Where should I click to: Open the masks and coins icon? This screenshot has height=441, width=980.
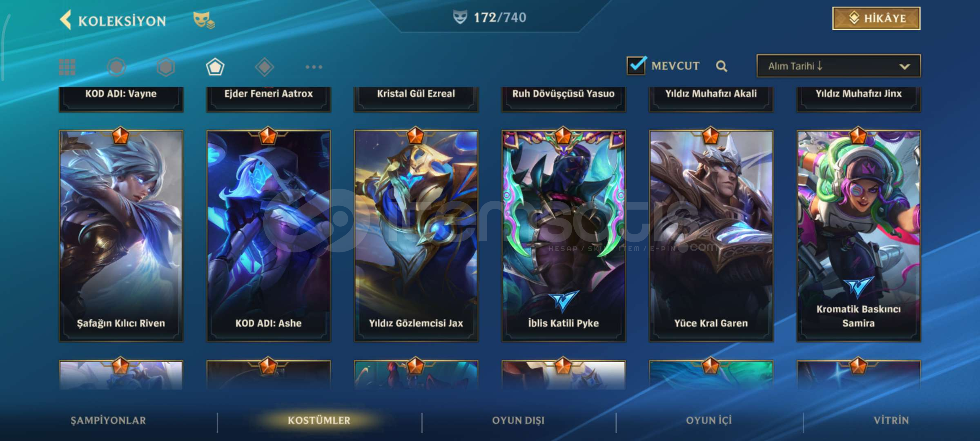(204, 20)
